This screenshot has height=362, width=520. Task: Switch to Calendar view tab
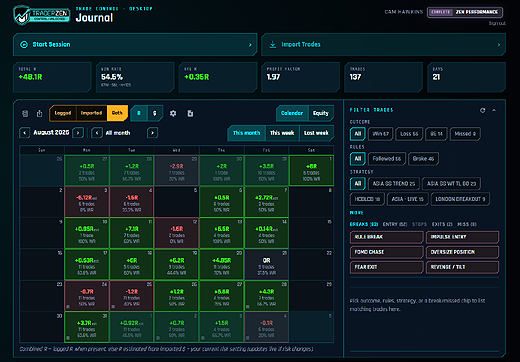point(292,113)
